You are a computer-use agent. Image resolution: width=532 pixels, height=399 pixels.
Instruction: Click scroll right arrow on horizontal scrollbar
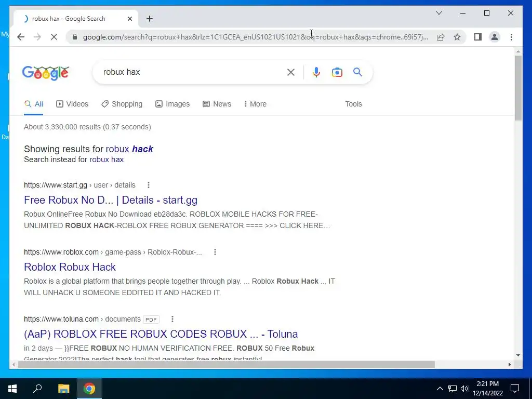tap(509, 364)
